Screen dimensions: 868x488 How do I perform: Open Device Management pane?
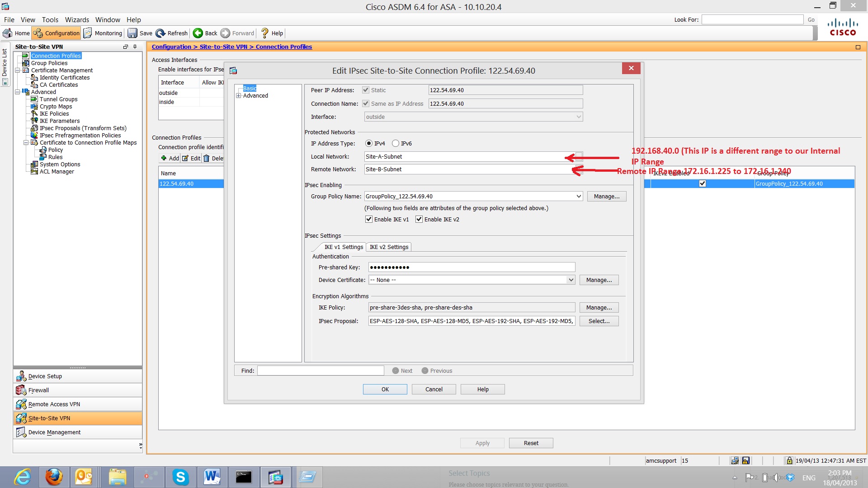[x=78, y=432]
